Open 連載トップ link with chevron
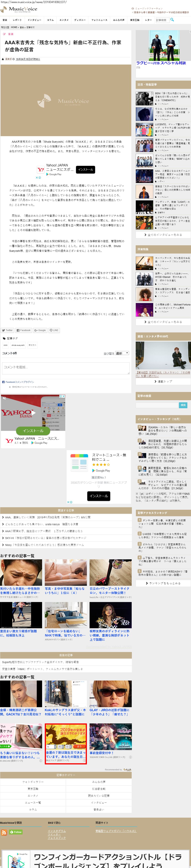Viewport: 191px width, 868px height. click(x=163, y=381)
